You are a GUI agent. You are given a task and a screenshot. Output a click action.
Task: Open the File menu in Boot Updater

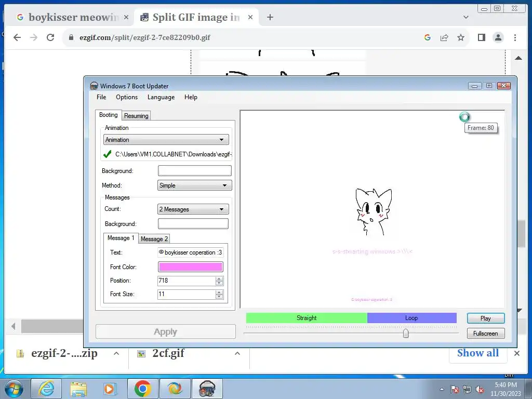pos(101,97)
